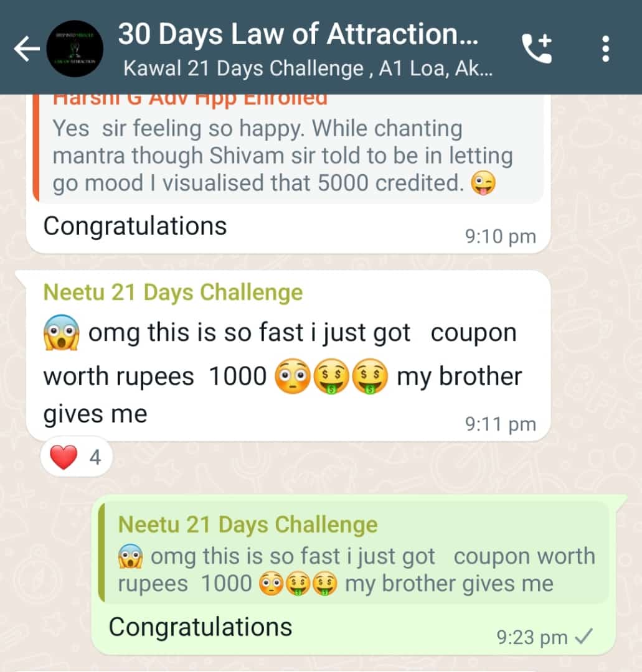Tap sender name 'Neetu 21 Days Challenge' in white bubble
This screenshot has height=672, width=642.
(173, 292)
